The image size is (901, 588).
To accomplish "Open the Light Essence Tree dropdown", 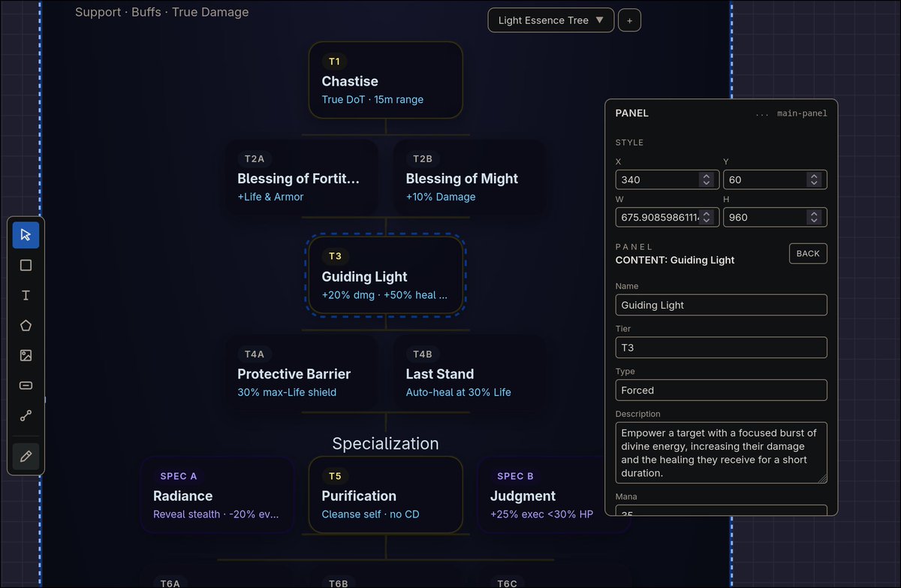I will click(x=550, y=20).
